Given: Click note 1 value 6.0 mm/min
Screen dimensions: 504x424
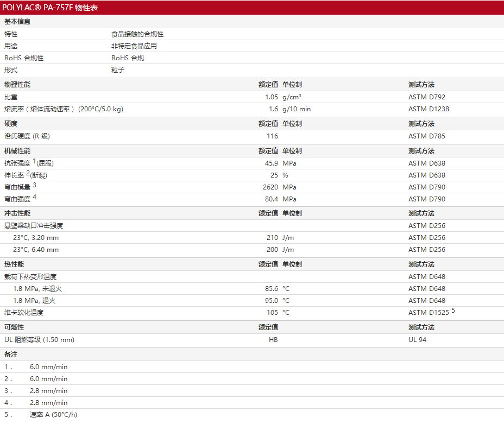Looking at the screenshot, I should click(x=48, y=367).
